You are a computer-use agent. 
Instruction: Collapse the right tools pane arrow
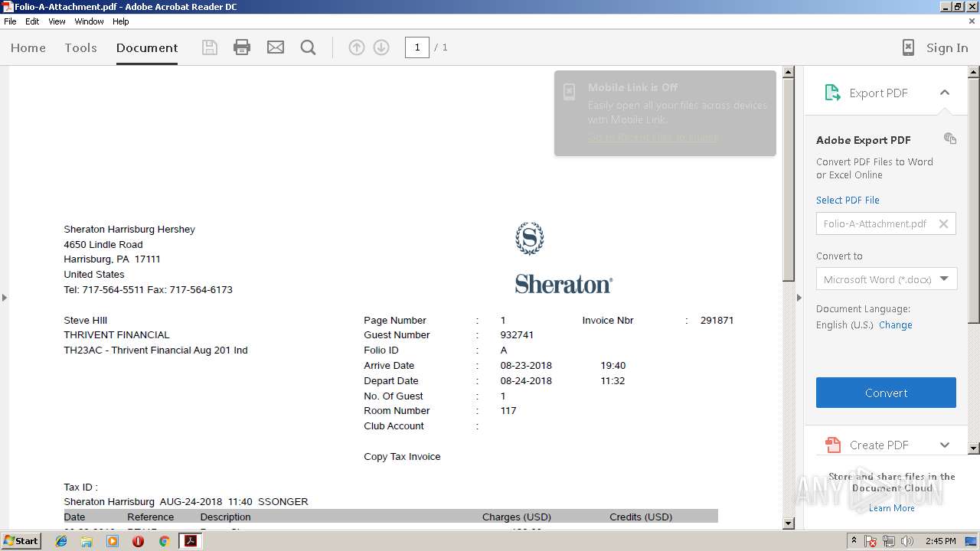[799, 297]
